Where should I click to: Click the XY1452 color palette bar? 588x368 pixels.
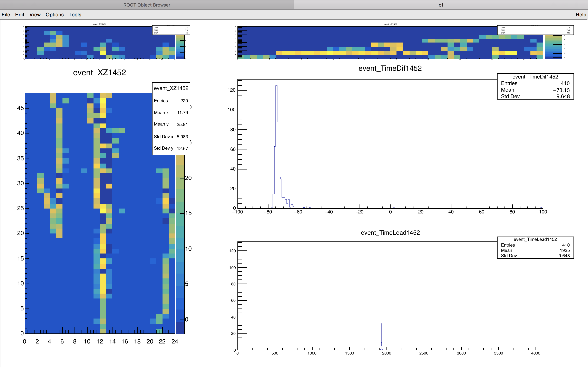(180, 47)
